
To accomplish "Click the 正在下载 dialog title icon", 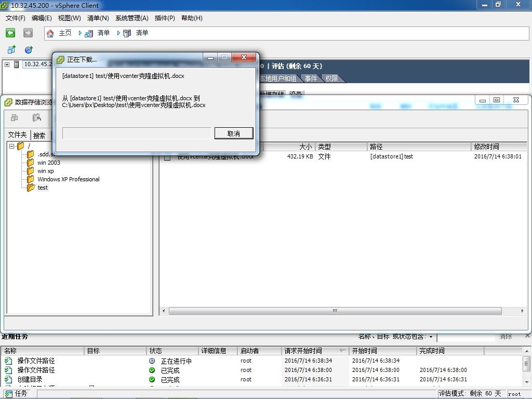I will (60, 59).
